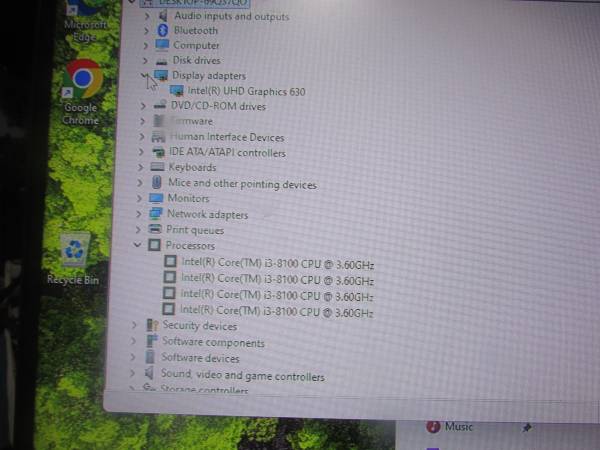Viewport: 600px width, 450px height.
Task: Expand the Audio inputs and outputs node
Action: pyautogui.click(x=147, y=16)
